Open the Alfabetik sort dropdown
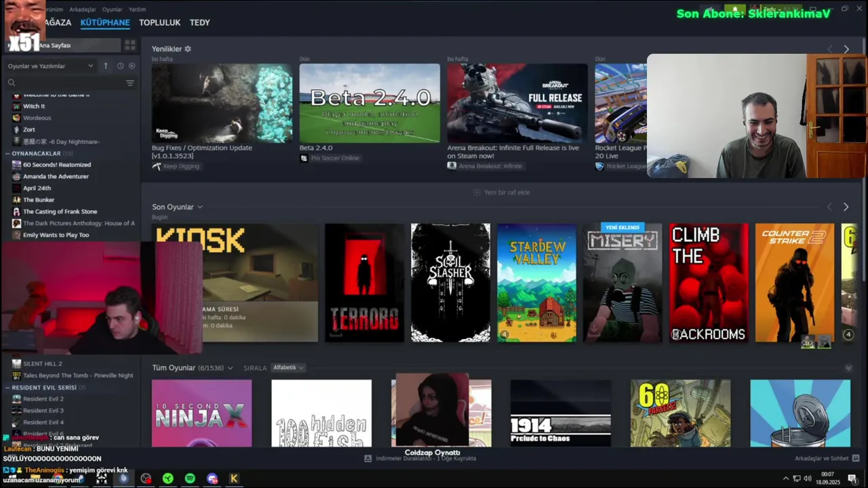 [288, 367]
